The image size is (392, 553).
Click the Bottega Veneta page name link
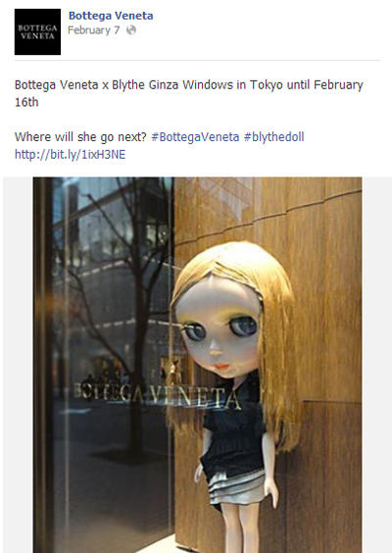point(111,16)
